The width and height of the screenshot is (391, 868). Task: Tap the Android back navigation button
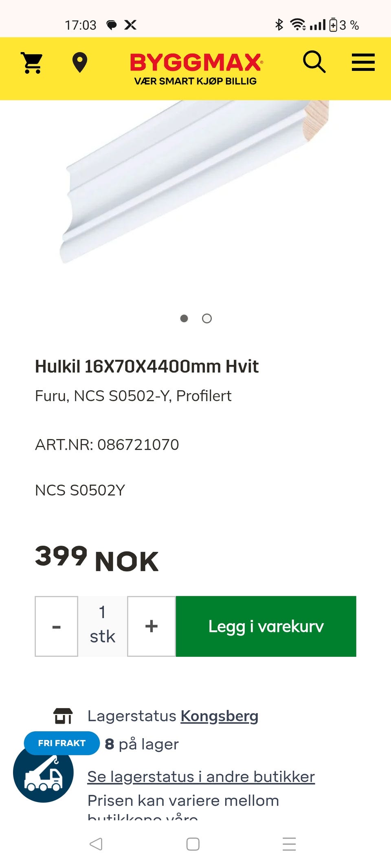tap(96, 844)
